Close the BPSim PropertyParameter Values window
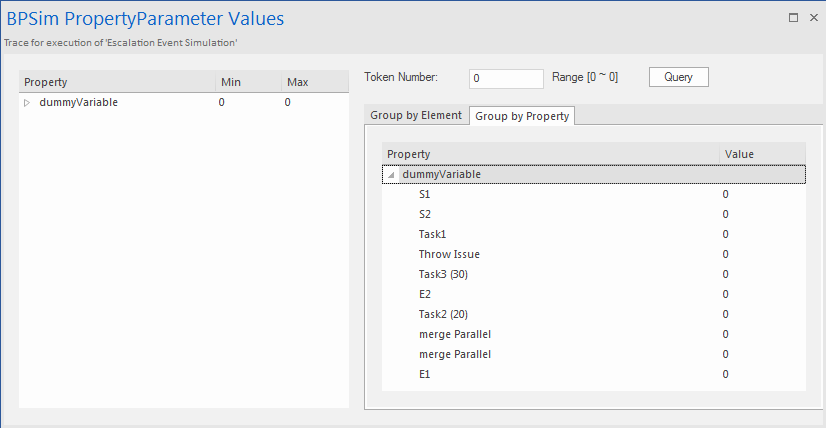This screenshot has height=428, width=826. tap(812, 18)
